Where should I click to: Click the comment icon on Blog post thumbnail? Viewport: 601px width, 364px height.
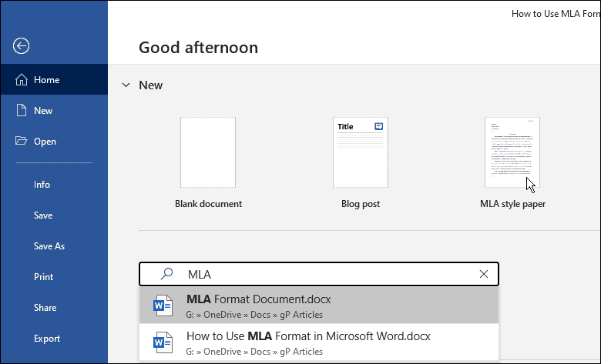[x=378, y=126]
